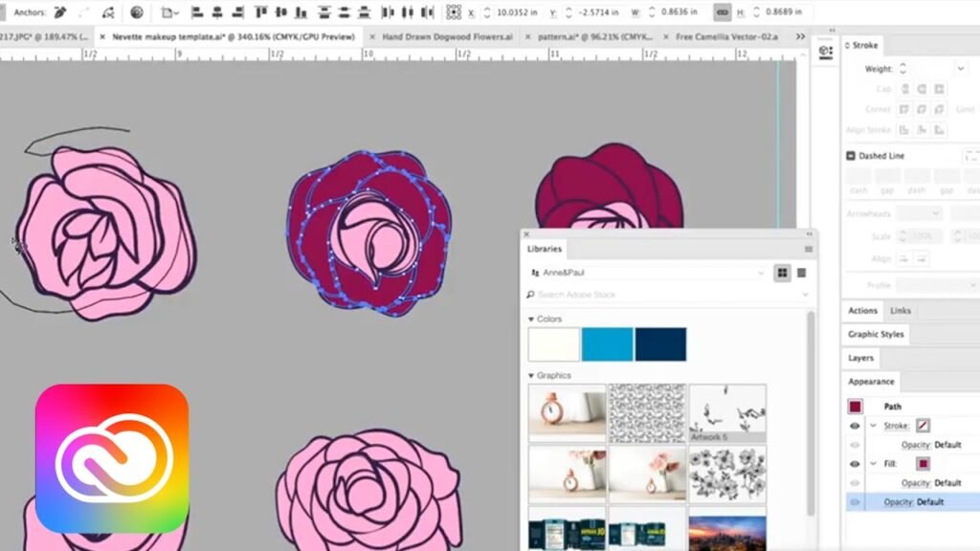This screenshot has height=551, width=980.
Task: Toggle visibility of Fill's Opacity row
Action: (x=855, y=483)
